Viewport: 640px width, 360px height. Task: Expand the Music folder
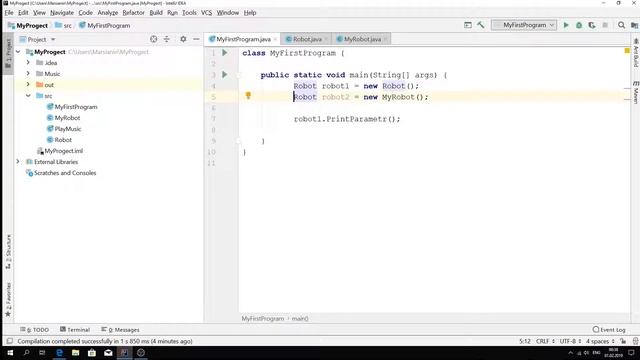pos(28,73)
